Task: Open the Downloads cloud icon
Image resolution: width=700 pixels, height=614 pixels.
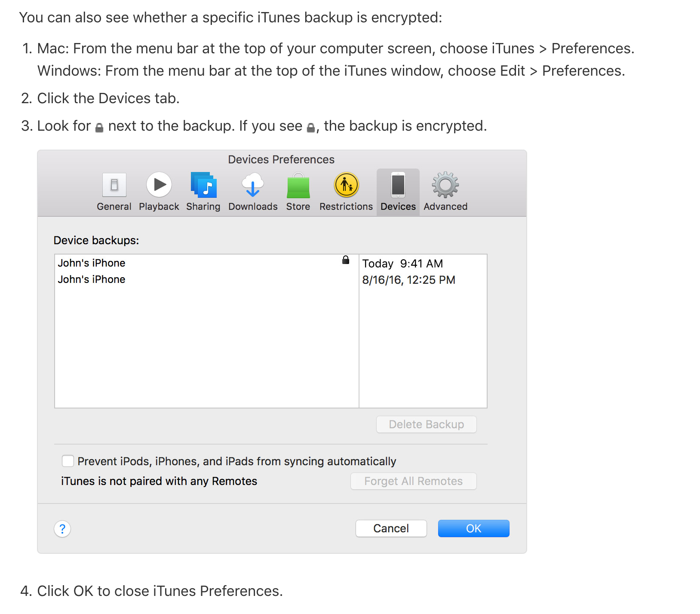Action: click(253, 185)
